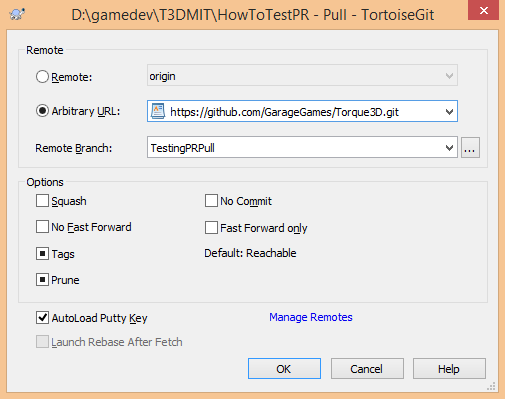Select the Remote radio button

42,77
